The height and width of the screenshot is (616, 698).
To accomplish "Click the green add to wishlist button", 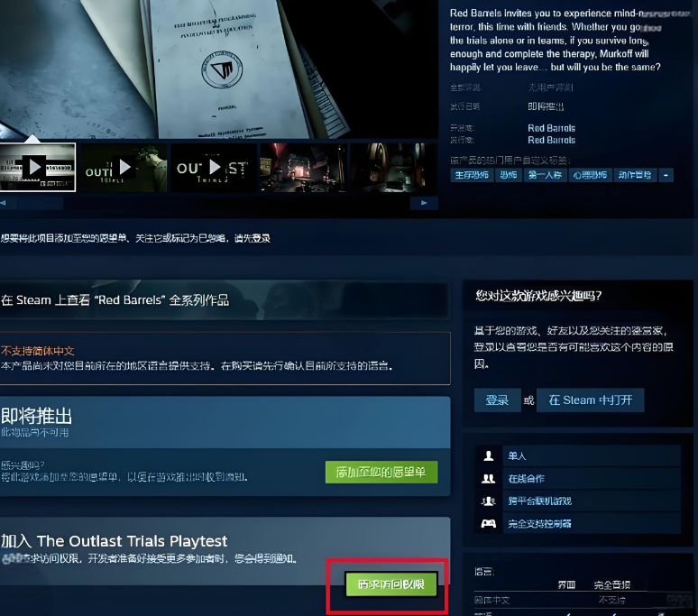I will [x=381, y=473].
